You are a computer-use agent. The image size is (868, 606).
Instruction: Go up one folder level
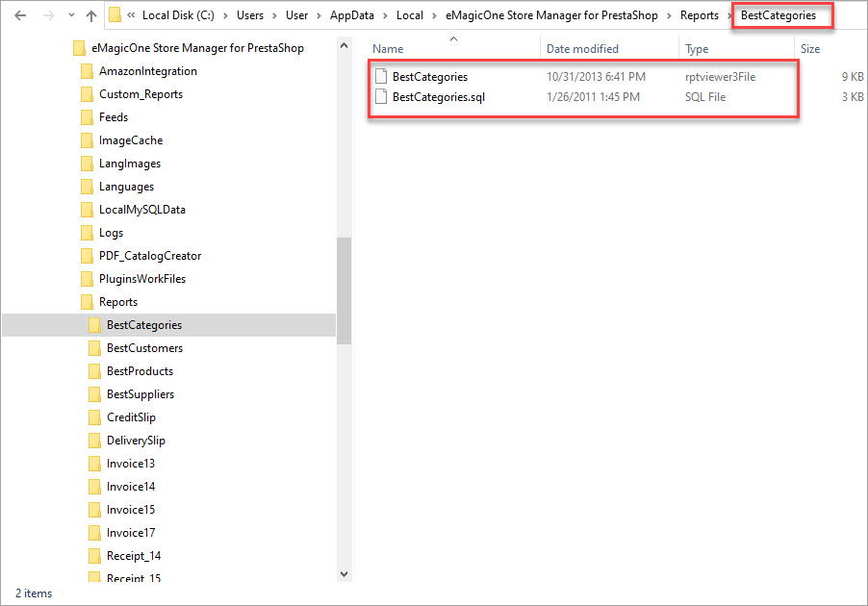click(91, 15)
